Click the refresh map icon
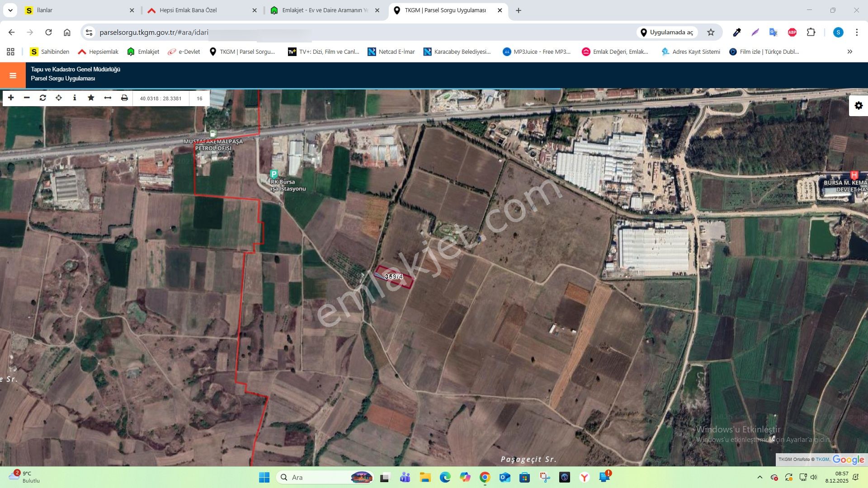 point(42,98)
